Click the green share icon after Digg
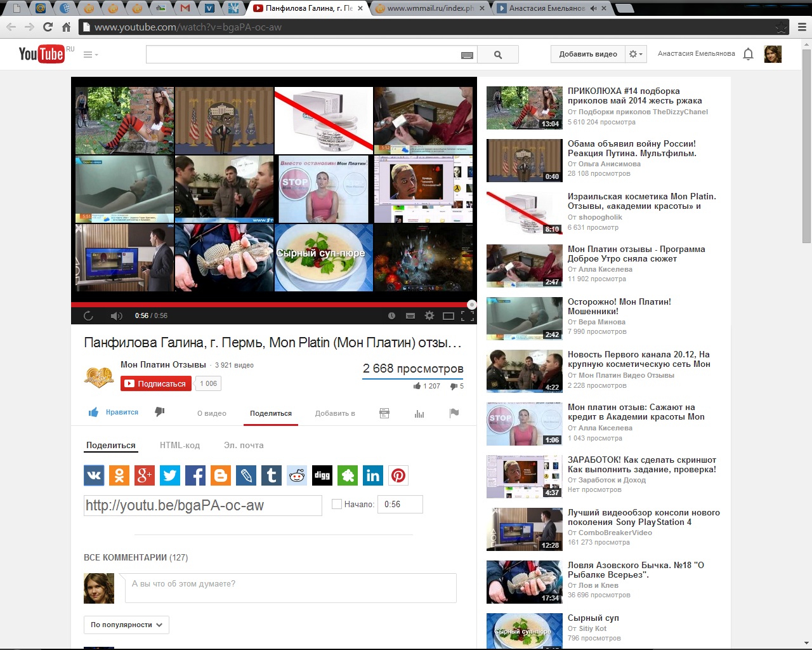Screen dimensions: 812x650 pyautogui.click(x=348, y=475)
